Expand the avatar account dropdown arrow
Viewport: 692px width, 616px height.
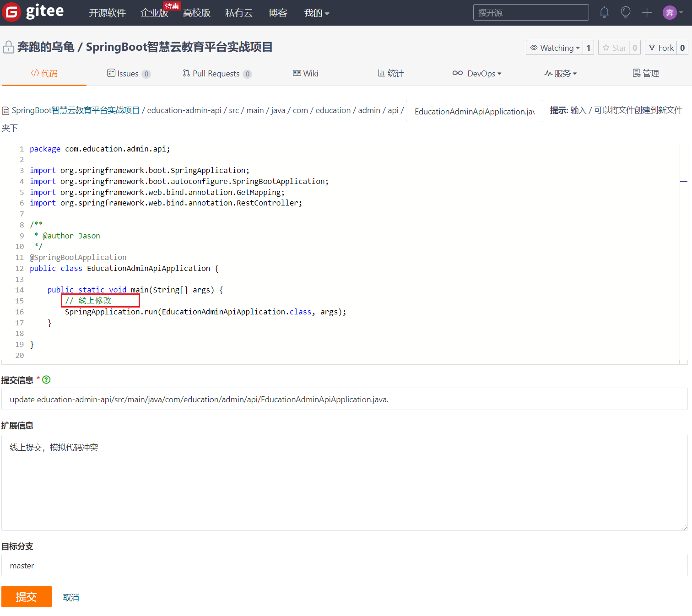tap(681, 12)
